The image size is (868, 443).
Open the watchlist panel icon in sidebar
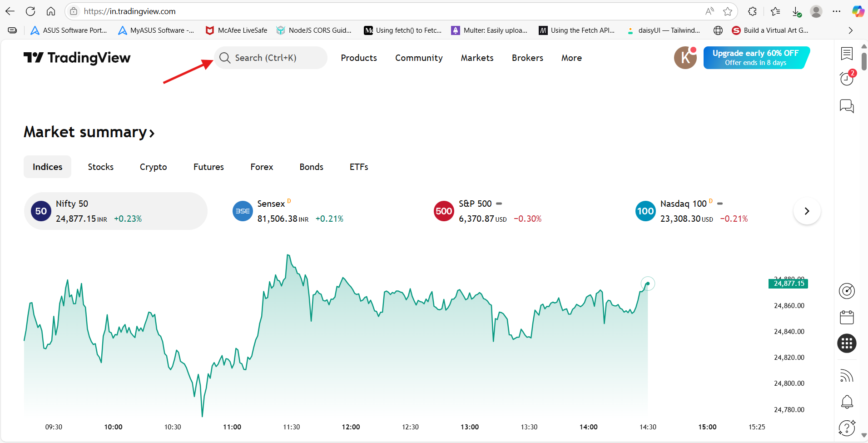coord(847,54)
